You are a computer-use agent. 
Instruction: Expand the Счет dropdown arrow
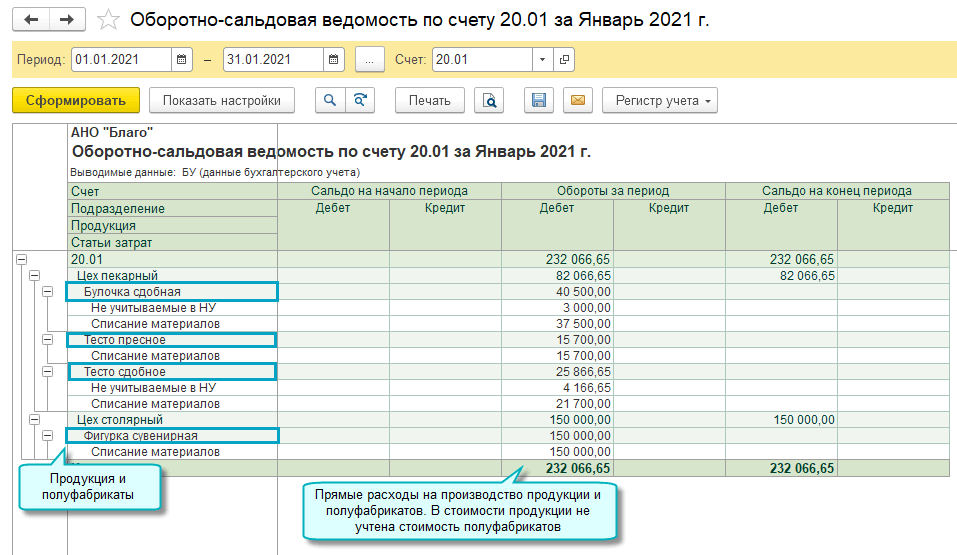(x=542, y=60)
